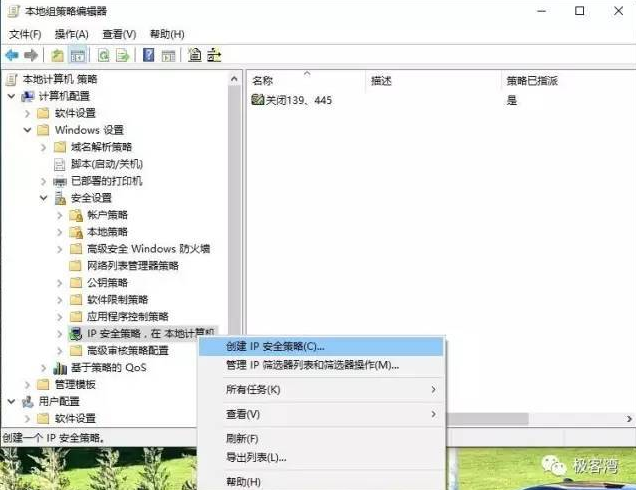Click the Export list toolbar icon
Viewport: 636px width, 490px height.
(x=122, y=55)
